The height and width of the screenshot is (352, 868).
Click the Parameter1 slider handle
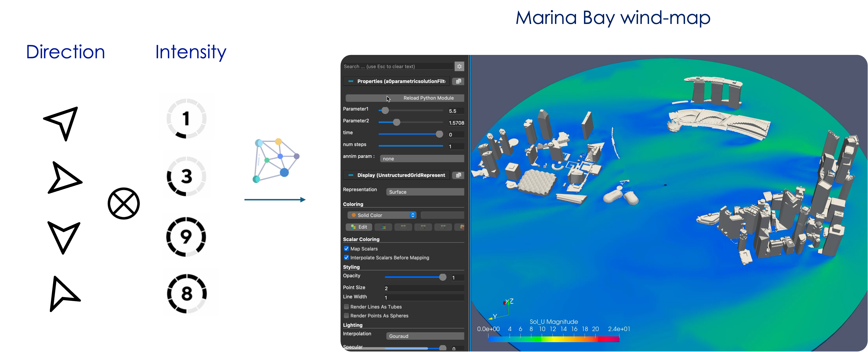385,111
